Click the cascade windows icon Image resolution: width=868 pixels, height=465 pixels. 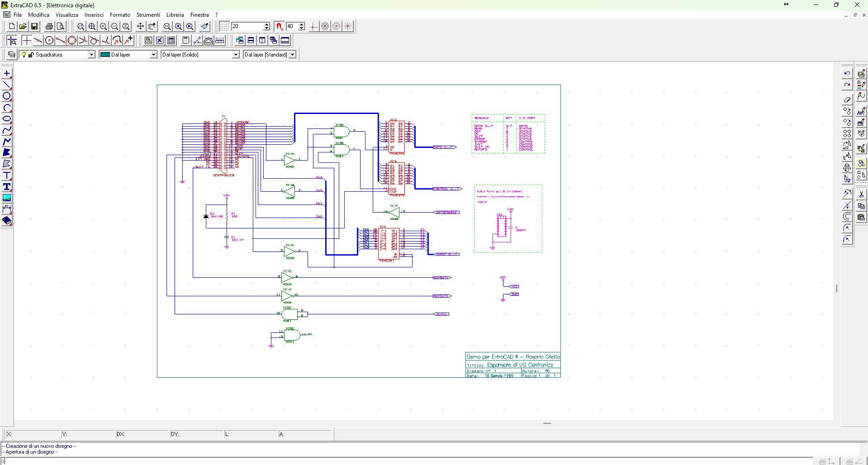(x=273, y=40)
